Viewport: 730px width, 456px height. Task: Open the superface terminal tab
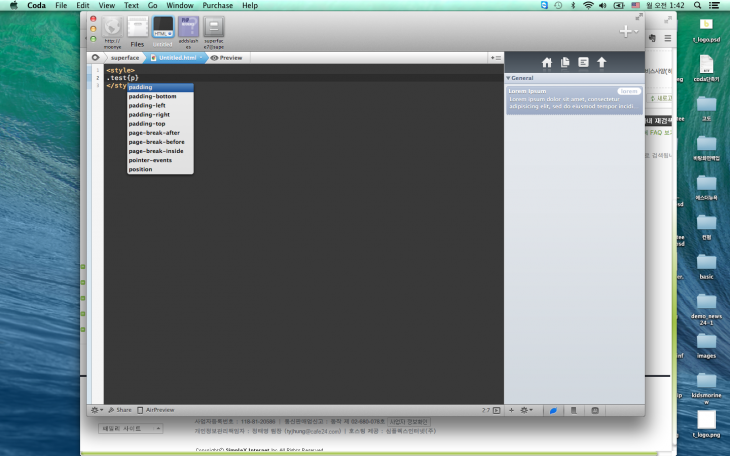click(214, 33)
